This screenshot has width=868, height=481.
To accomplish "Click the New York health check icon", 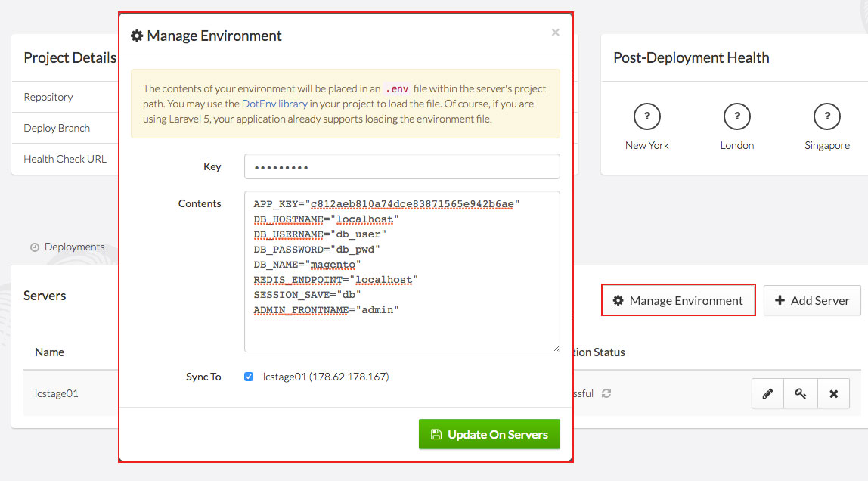I will [646, 116].
